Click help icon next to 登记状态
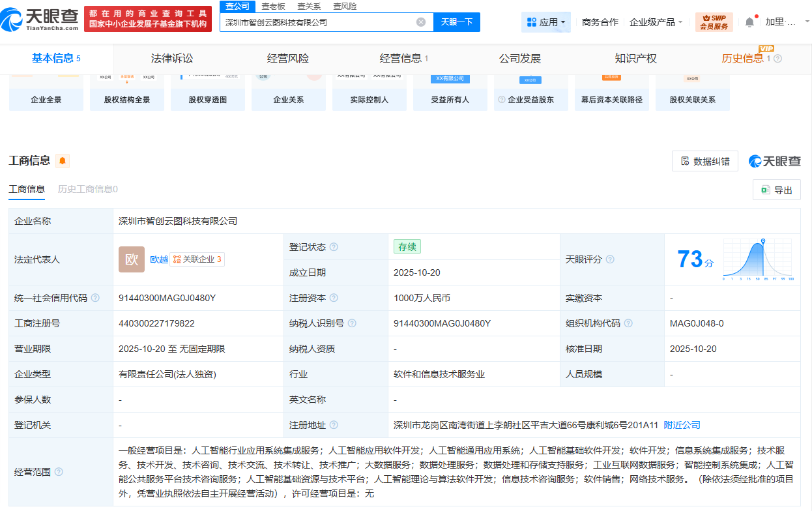 point(334,247)
